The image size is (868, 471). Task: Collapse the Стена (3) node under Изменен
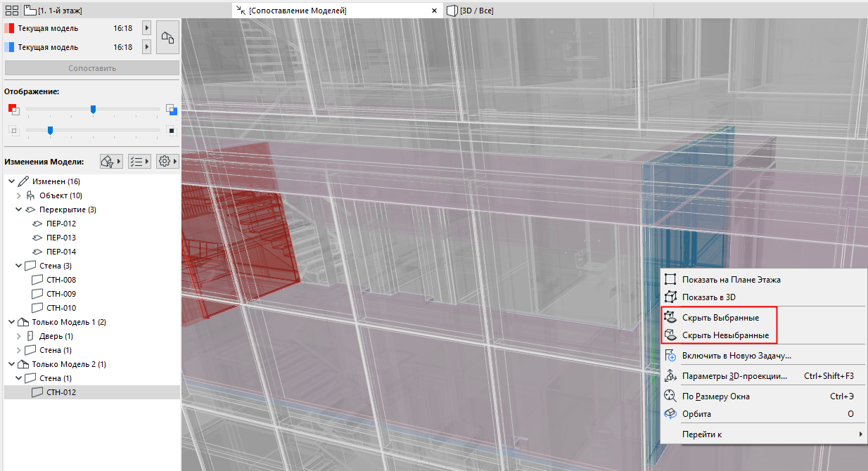(19, 266)
